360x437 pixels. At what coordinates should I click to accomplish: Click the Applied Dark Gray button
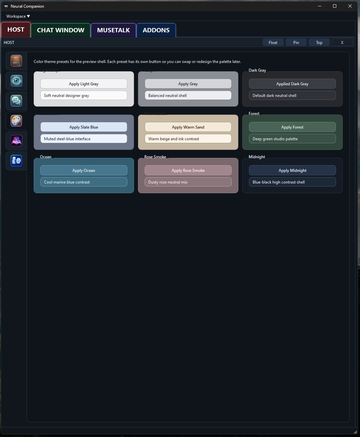(292, 84)
